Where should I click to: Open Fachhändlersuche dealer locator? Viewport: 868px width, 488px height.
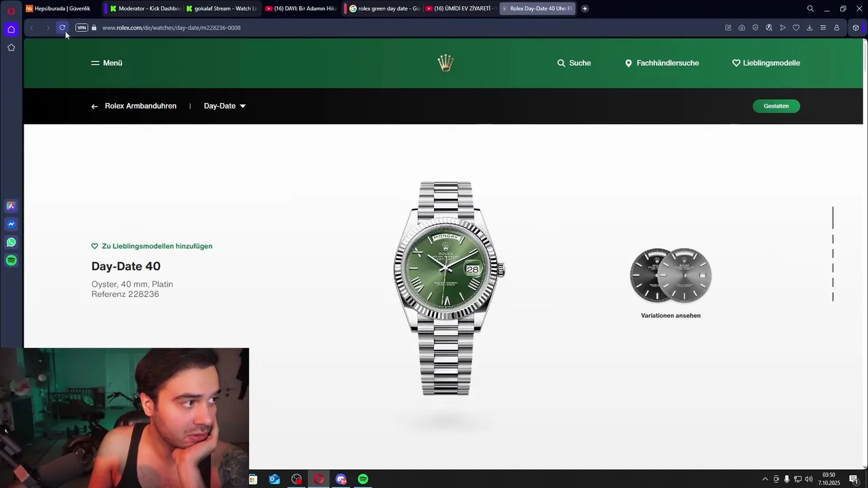(x=662, y=63)
